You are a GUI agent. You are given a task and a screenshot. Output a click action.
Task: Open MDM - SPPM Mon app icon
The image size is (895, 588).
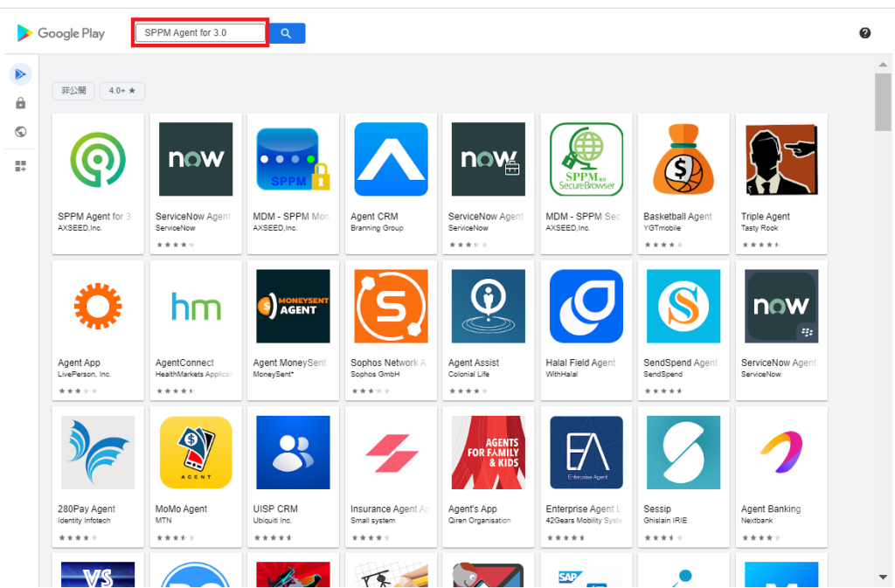(294, 159)
